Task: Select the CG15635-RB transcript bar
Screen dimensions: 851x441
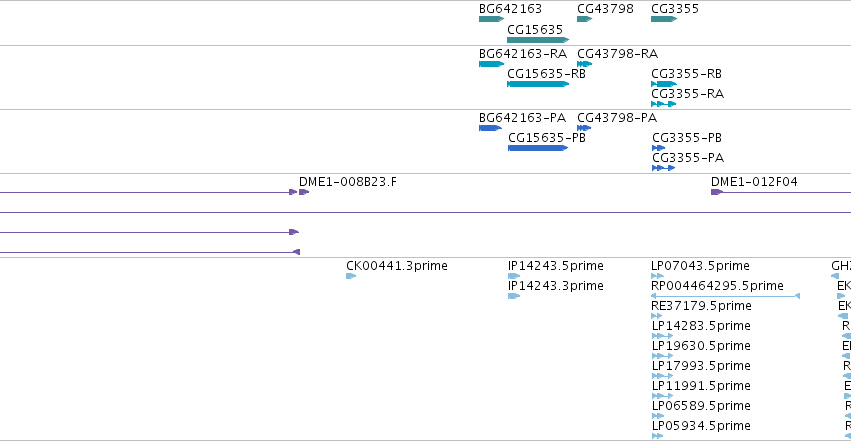Action: (x=538, y=84)
